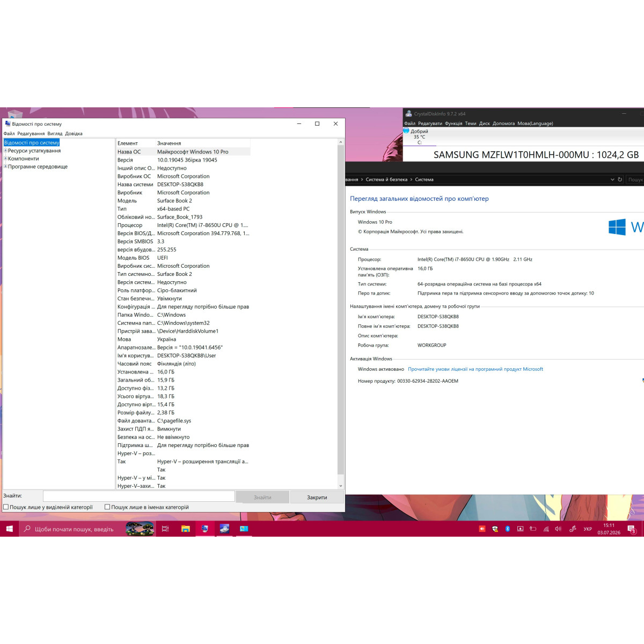Open Мова(Language) menu in CrystalDiskInfo

point(535,123)
